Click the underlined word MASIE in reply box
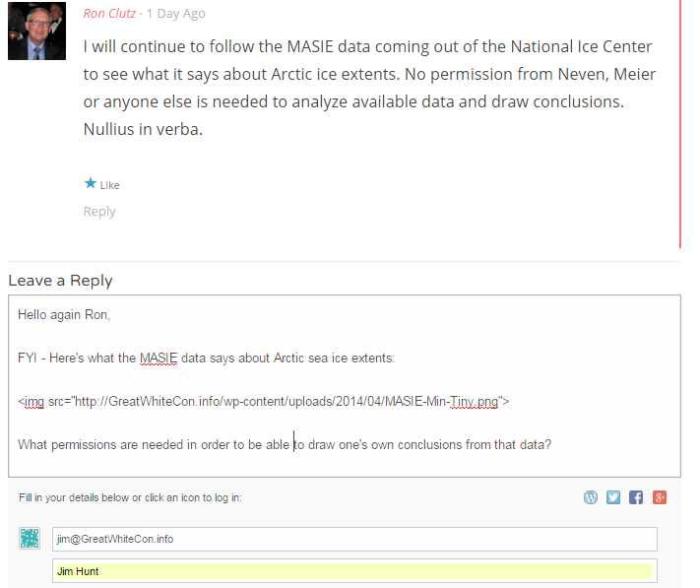700x588 pixels. point(159,359)
